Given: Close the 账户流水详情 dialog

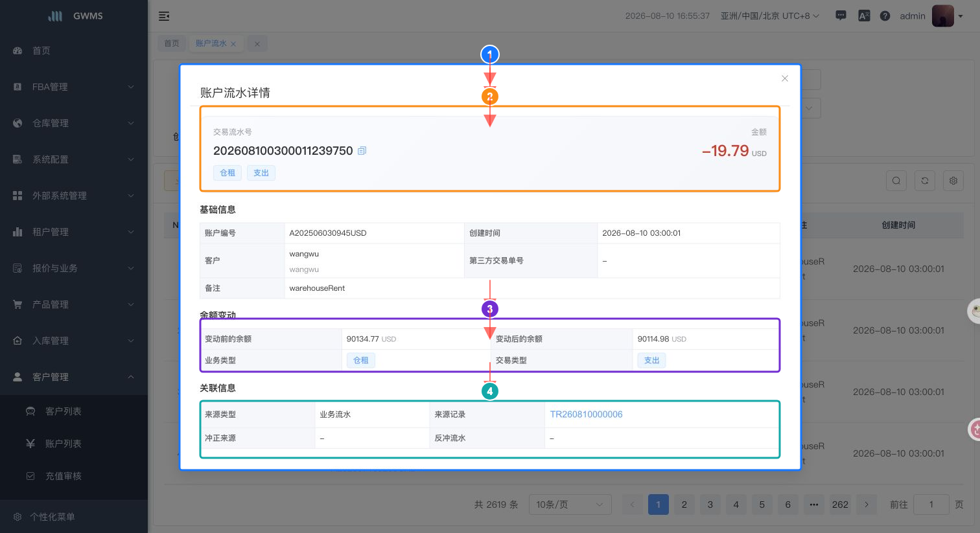Looking at the screenshot, I should click(x=785, y=78).
